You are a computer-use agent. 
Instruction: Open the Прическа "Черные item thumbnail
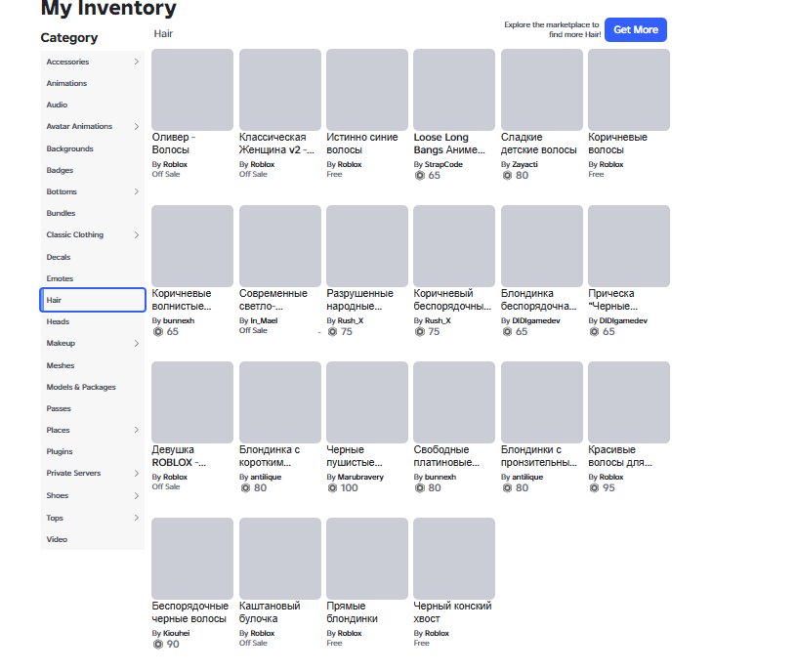[x=629, y=246]
